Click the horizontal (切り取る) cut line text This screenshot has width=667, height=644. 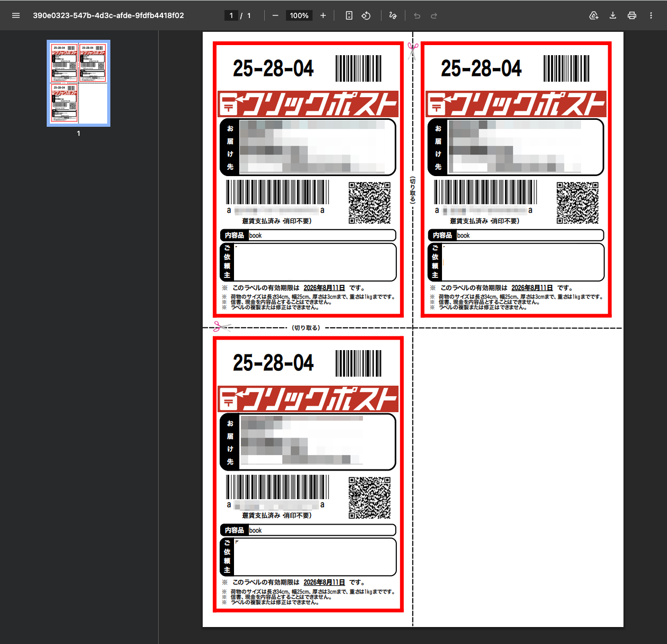[306, 328]
